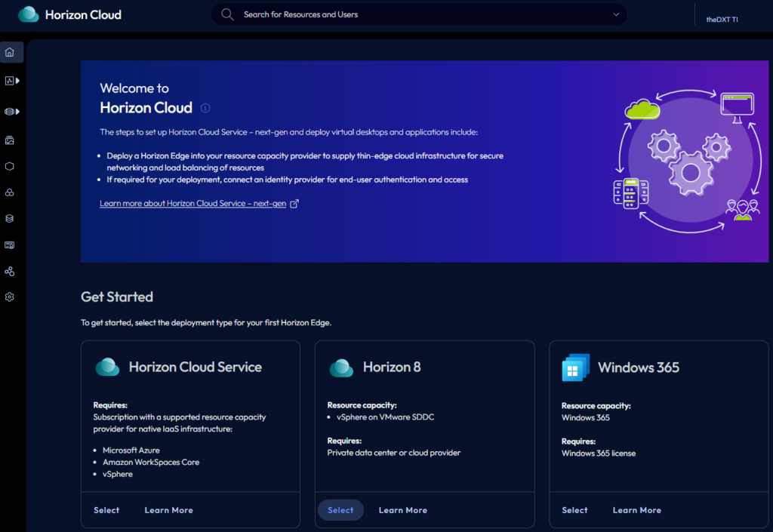Open the theDXT TI account menu

(722, 19)
